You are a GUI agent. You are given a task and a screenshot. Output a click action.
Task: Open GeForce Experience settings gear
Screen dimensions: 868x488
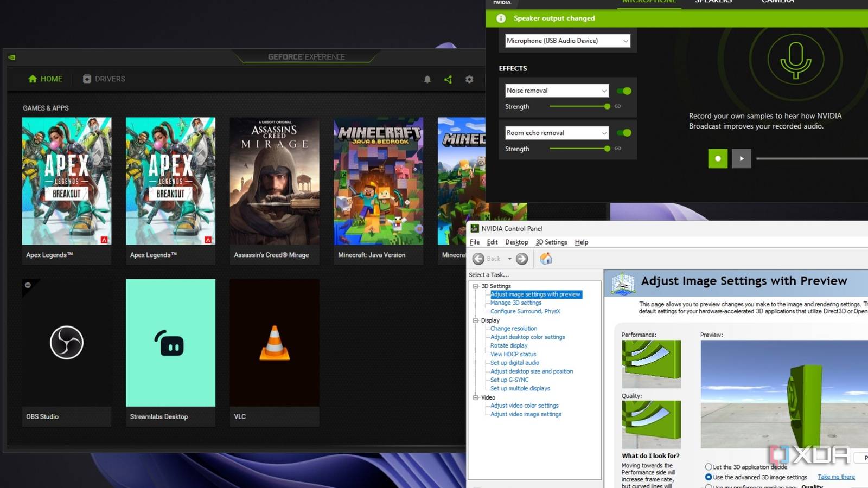click(x=469, y=79)
